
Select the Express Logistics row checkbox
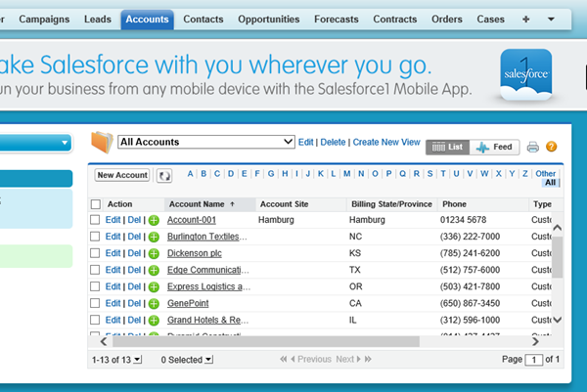[95, 286]
